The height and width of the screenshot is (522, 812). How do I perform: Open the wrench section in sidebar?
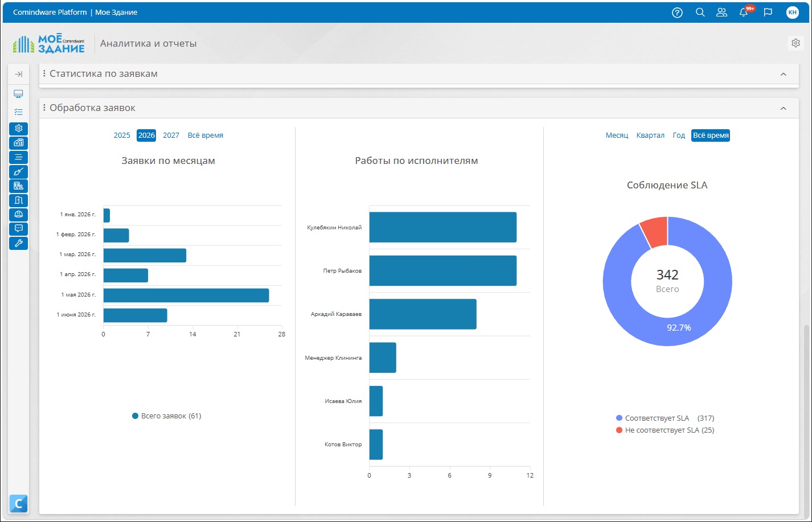click(18, 243)
